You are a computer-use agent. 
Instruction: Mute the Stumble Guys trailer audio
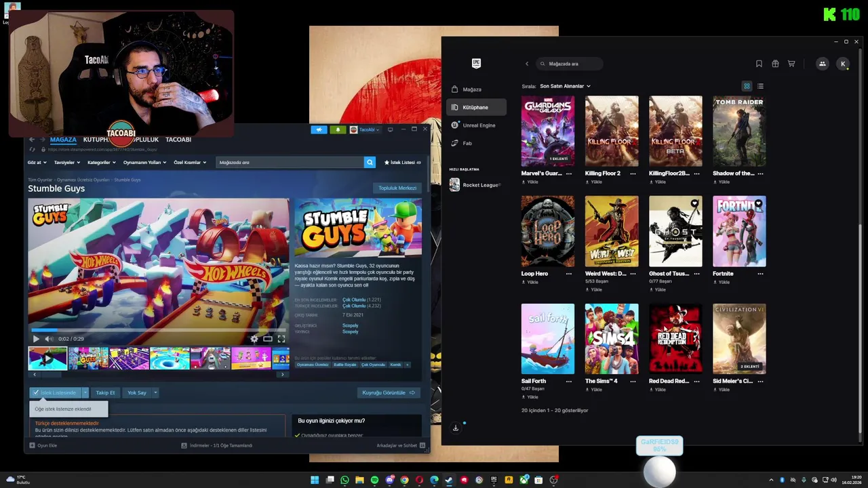49,339
